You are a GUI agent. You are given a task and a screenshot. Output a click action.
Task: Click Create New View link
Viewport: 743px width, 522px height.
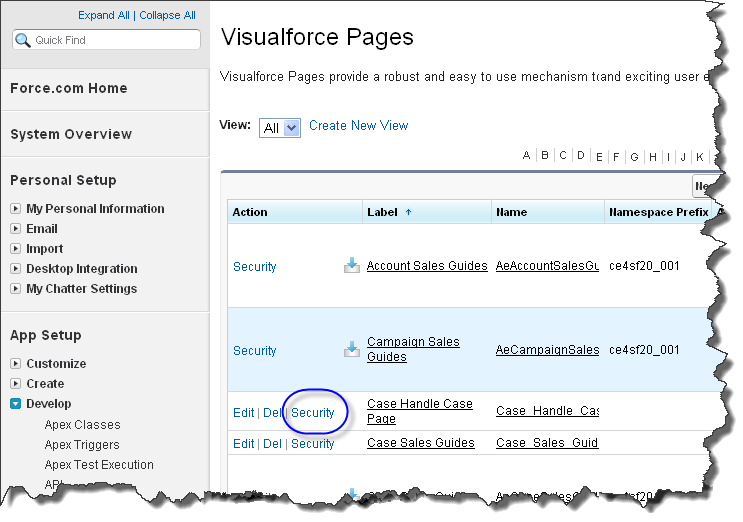coord(359,126)
